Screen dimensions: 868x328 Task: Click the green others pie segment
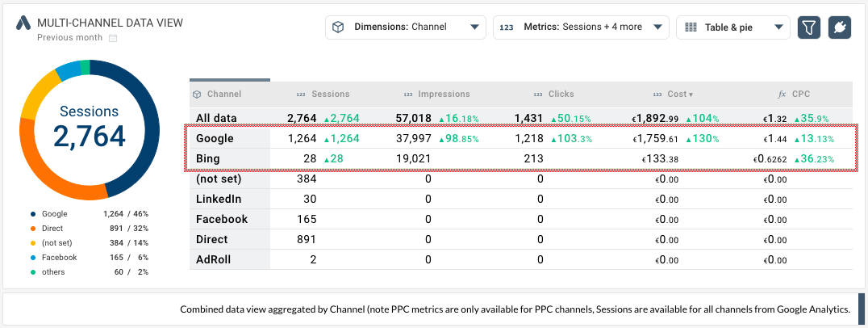pyautogui.click(x=85, y=67)
